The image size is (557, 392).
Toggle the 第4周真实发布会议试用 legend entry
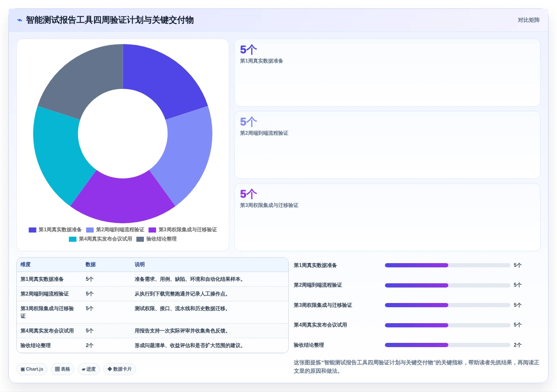click(x=100, y=239)
